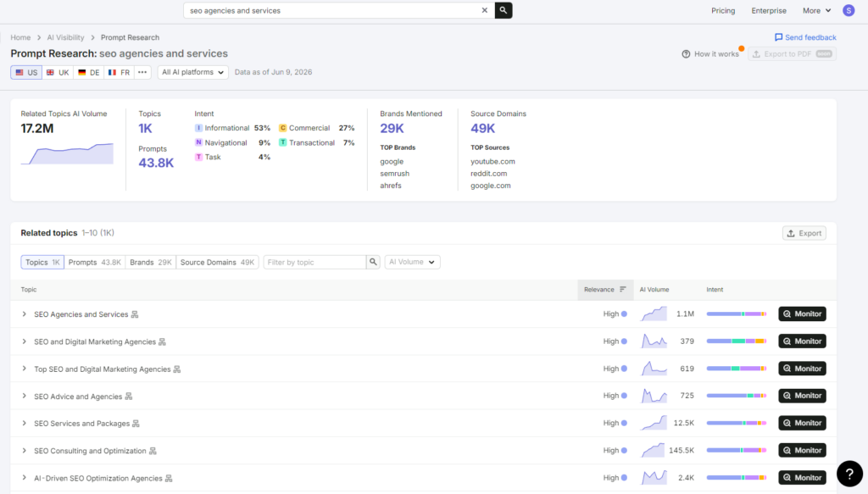Open the user avatar S icon
This screenshot has height=494, width=868.
848,10
